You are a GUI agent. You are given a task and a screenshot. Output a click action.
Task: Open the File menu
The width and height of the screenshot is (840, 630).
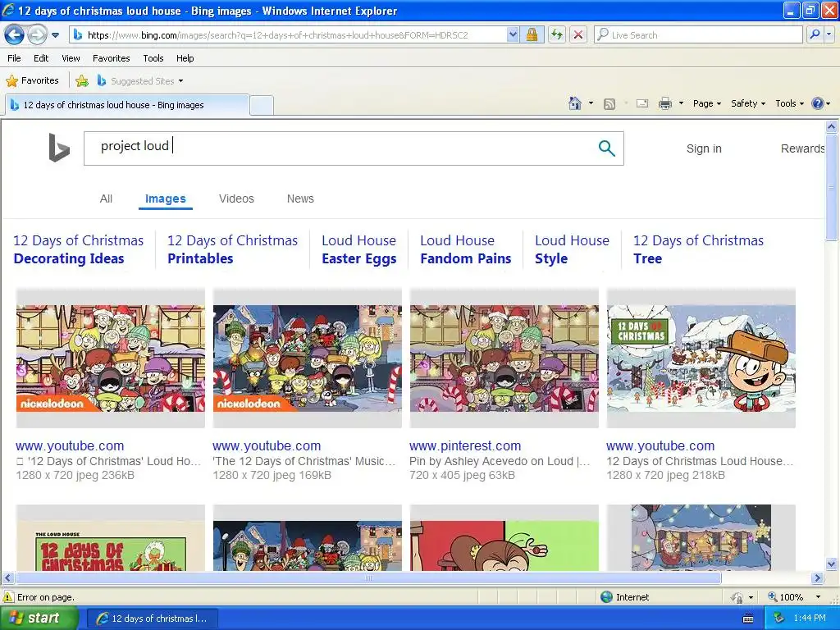point(15,58)
